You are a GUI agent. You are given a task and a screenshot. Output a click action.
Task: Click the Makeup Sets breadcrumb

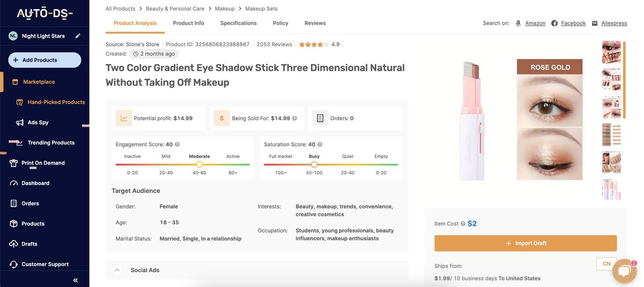[261, 9]
